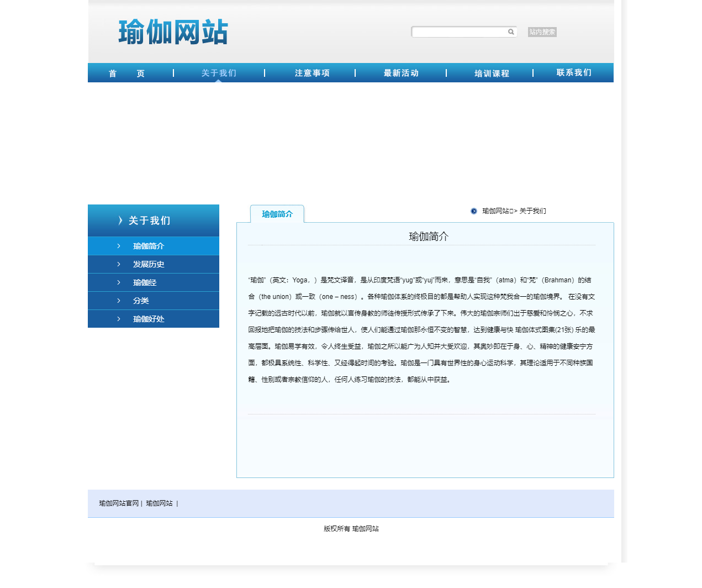This screenshot has width=702, height=588.
Task: Open 最新活动 navigation item
Action: [x=401, y=73]
